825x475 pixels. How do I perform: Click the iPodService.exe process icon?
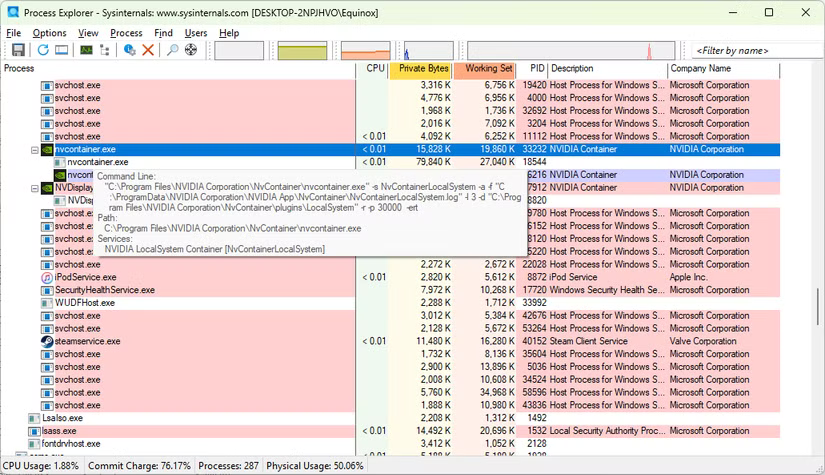[x=46, y=277]
